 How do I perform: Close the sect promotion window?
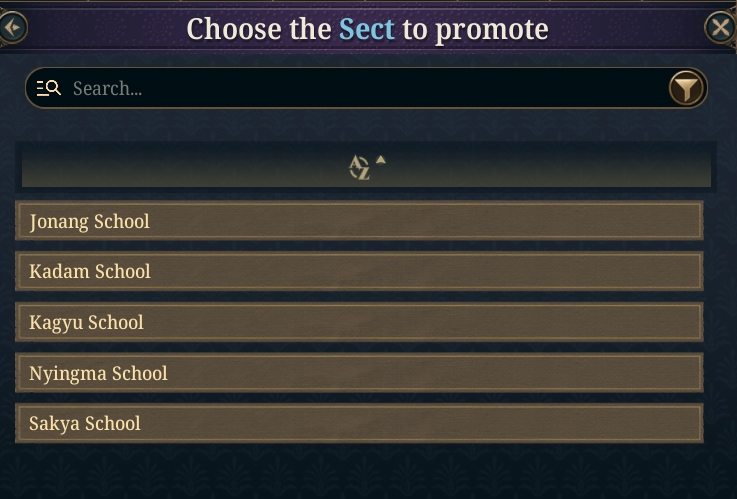721,28
